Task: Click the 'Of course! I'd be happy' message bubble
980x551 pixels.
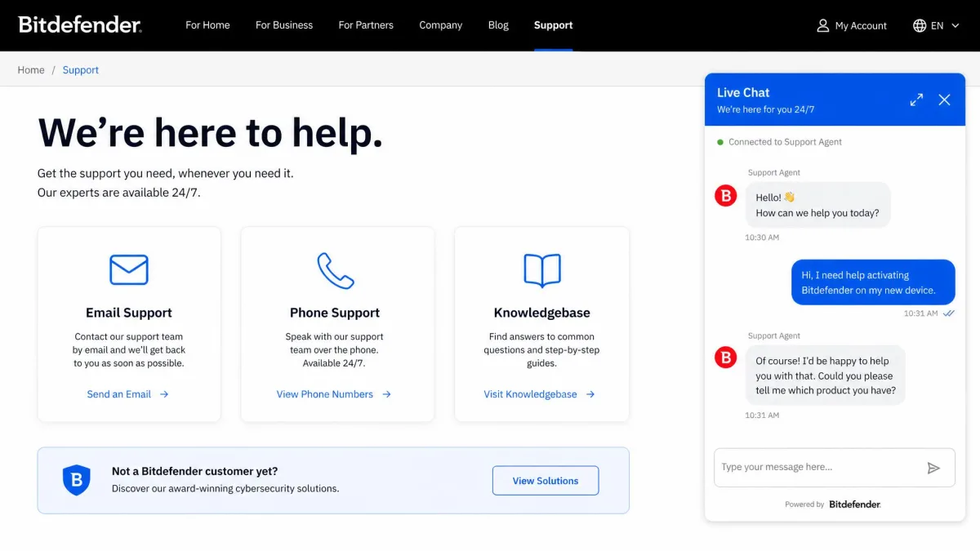Action: point(826,375)
